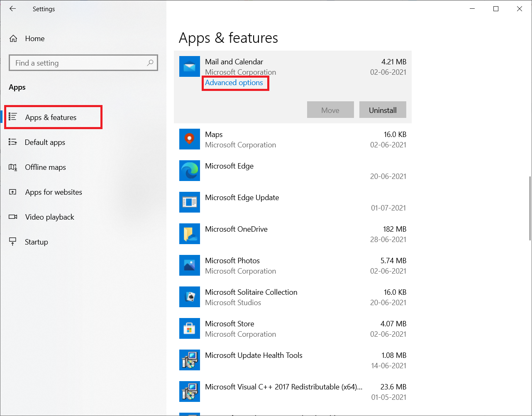532x416 pixels.
Task: Select the Microsoft Photos entry name
Action: click(x=232, y=261)
